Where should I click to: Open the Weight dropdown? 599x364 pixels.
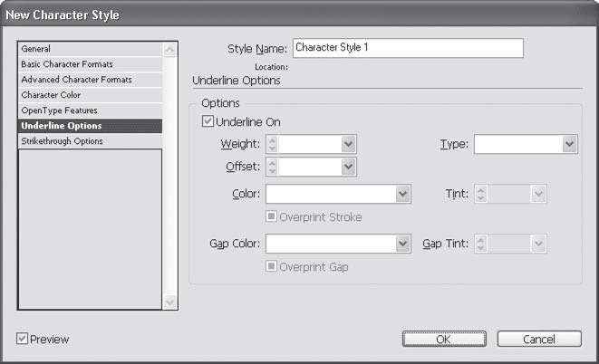(x=348, y=144)
